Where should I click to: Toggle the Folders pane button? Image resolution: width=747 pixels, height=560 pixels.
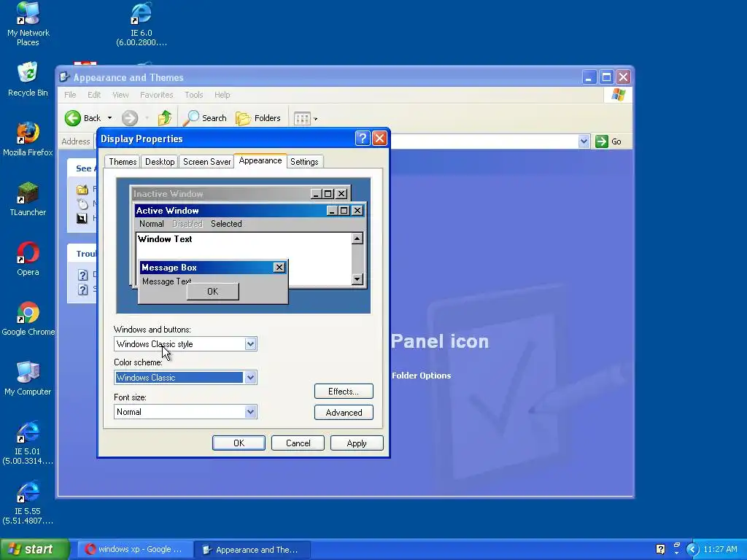point(258,118)
